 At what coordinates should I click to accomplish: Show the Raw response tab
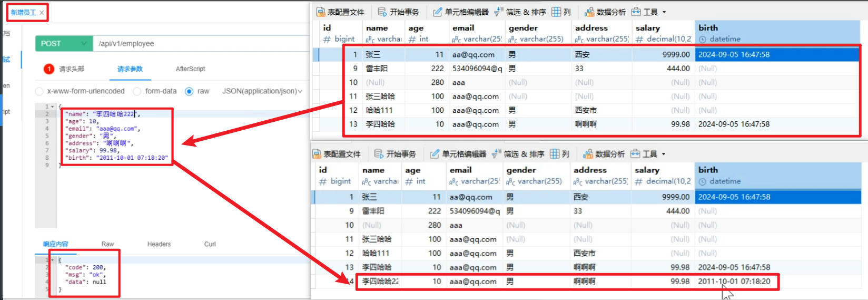click(x=107, y=244)
